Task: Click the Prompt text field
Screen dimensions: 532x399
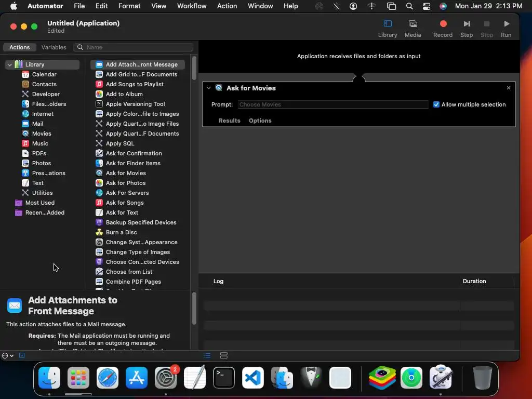Action: pyautogui.click(x=333, y=104)
